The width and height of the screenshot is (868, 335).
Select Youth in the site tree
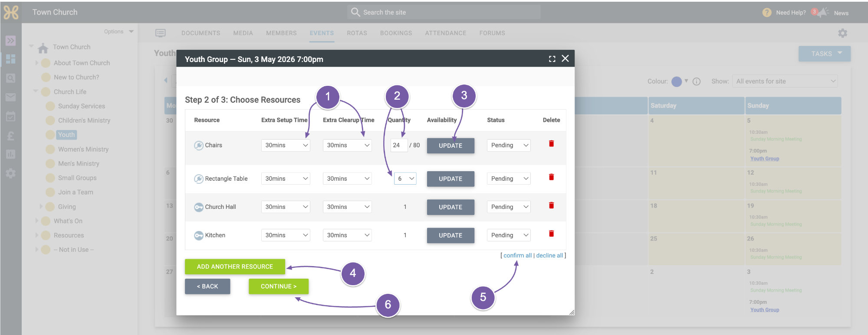(x=66, y=135)
